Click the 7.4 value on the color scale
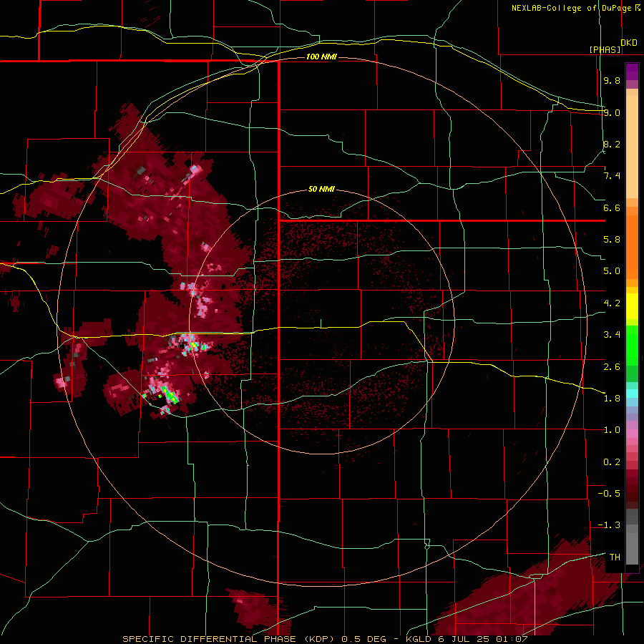The width and height of the screenshot is (644, 644). pos(612,176)
